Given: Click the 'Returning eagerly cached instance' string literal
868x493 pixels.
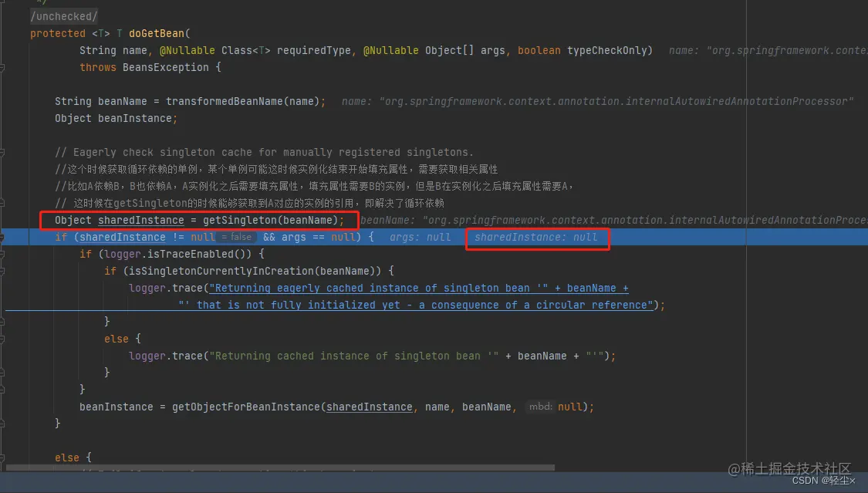Looking at the screenshot, I should pos(379,288).
